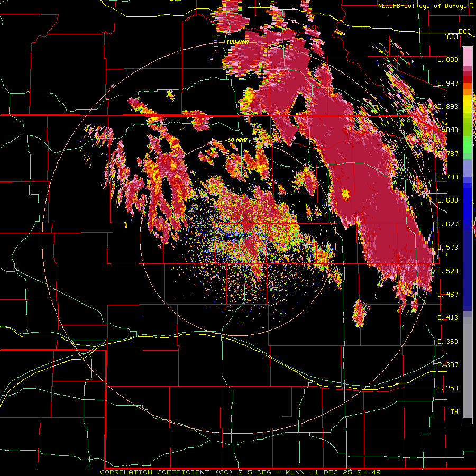
Task: Click the 100 NMI range ring label
Action: tap(237, 42)
